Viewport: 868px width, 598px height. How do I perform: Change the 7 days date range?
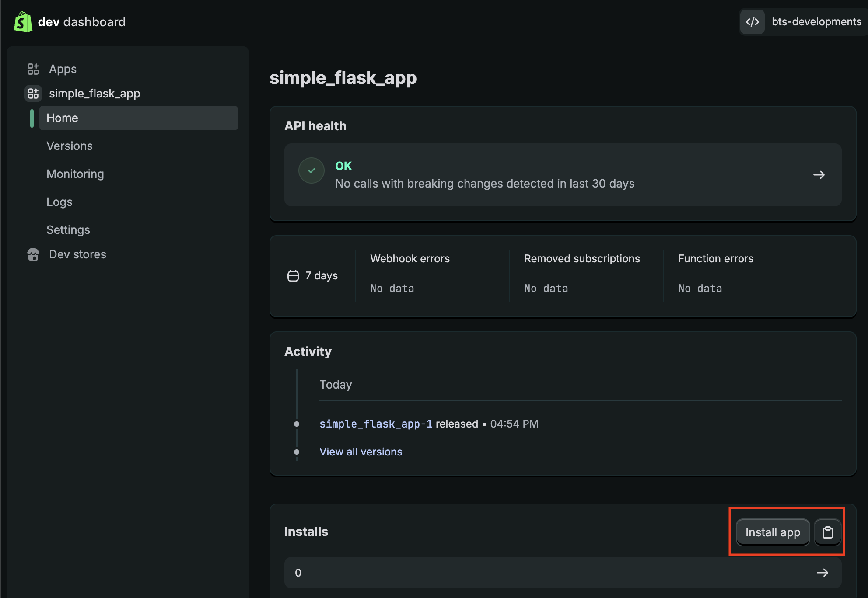[321, 276]
